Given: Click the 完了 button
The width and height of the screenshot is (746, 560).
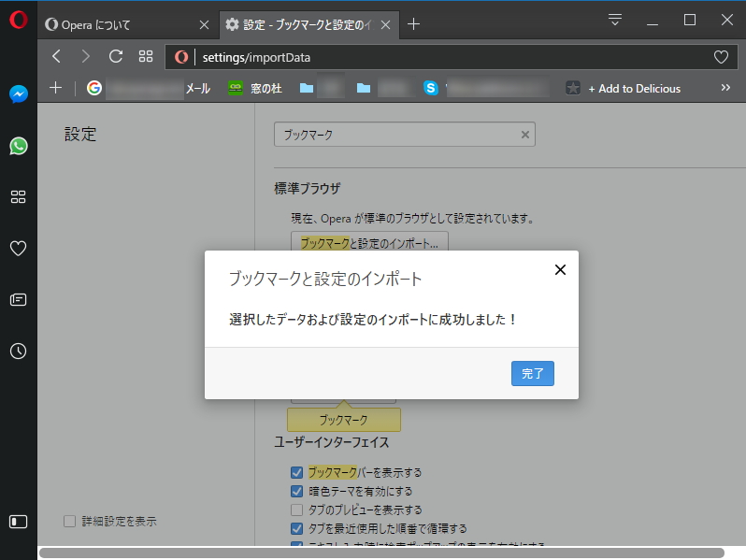Looking at the screenshot, I should click(532, 374).
